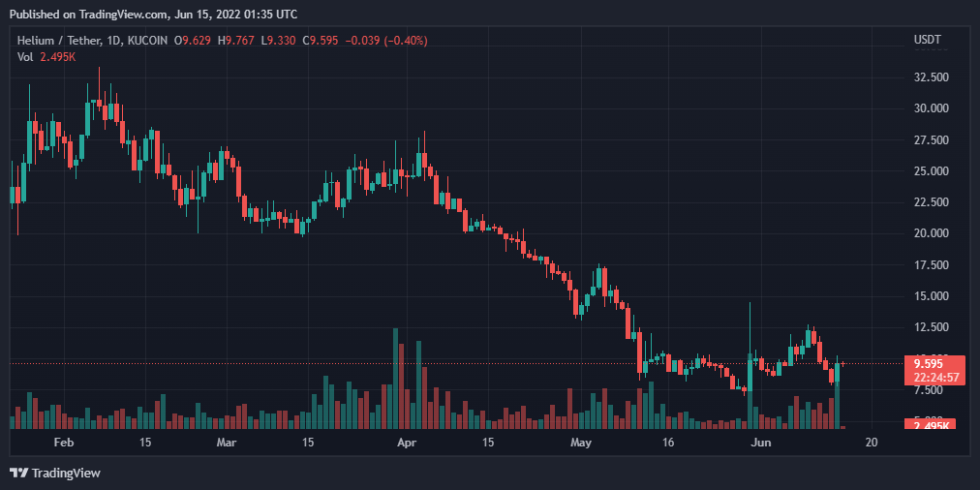Click the 15.000 price axis label
This screenshot has height=490, width=980.
[x=932, y=296]
